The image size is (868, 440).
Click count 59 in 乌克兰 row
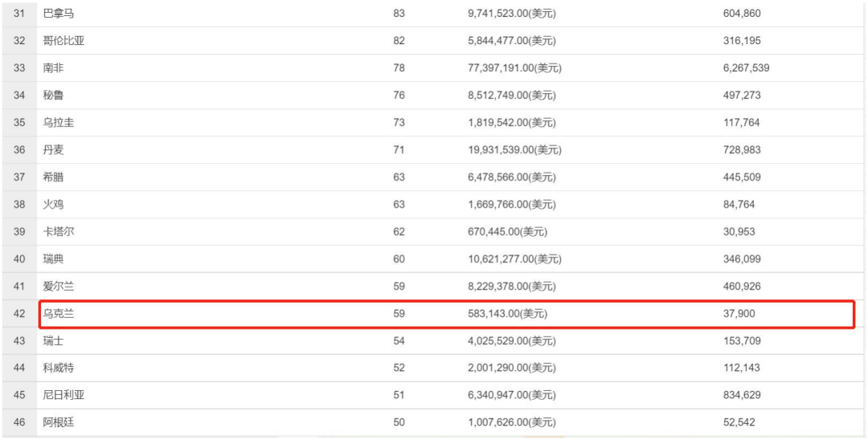[399, 314]
